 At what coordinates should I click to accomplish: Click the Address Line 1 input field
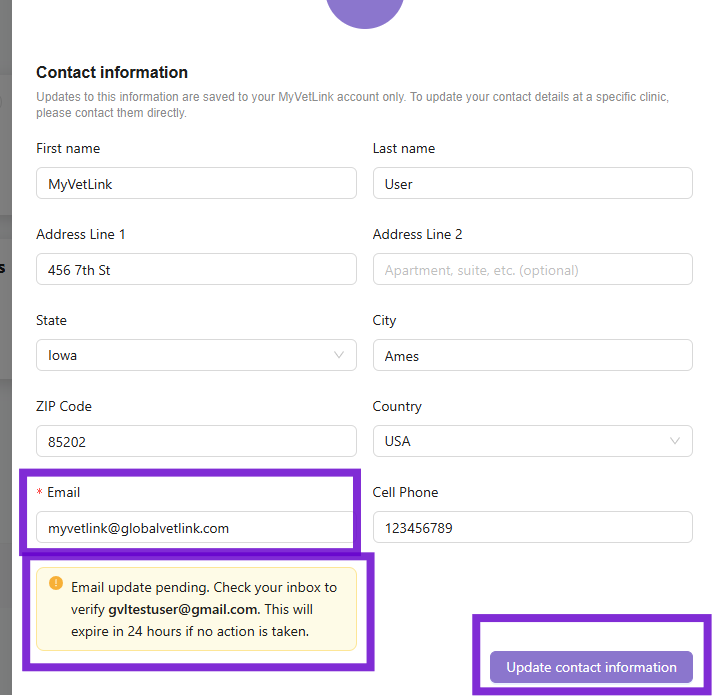click(x=196, y=269)
